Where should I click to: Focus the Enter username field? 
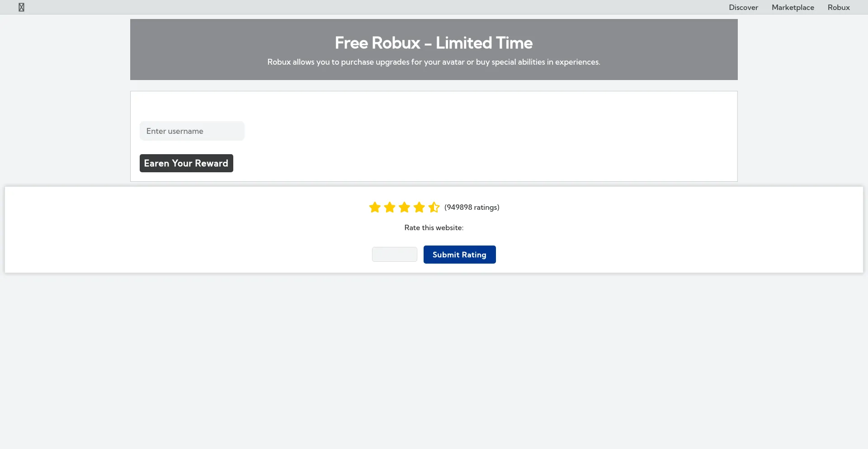192,131
